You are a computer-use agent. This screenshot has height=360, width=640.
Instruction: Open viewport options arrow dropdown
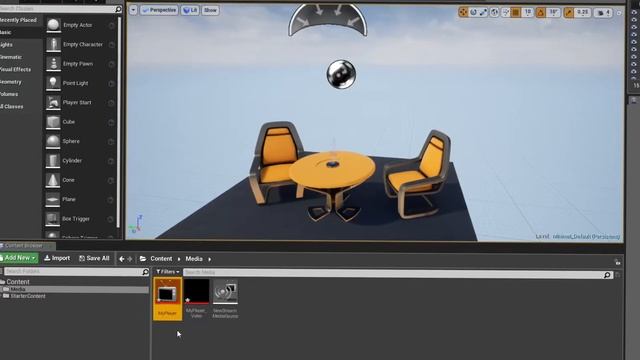click(133, 10)
